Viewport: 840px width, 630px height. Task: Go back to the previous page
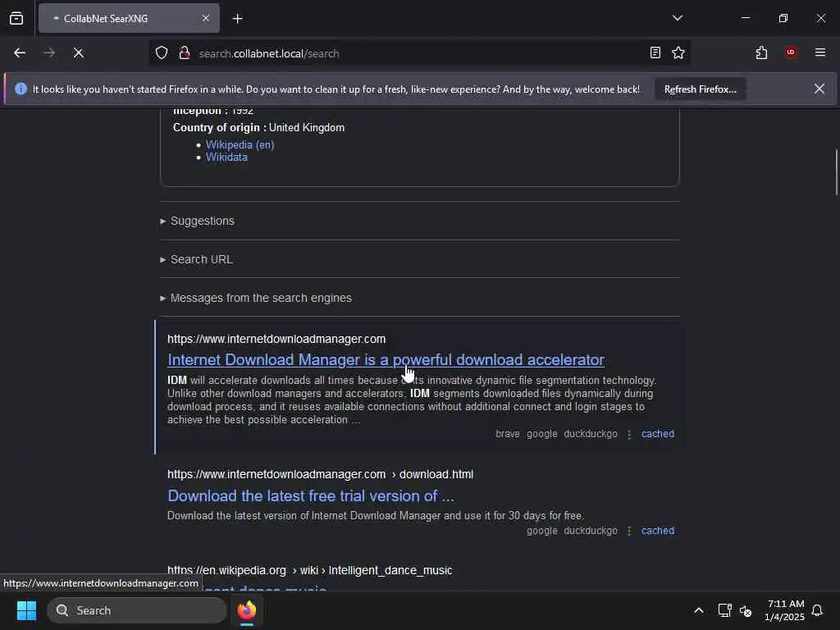coord(20,53)
